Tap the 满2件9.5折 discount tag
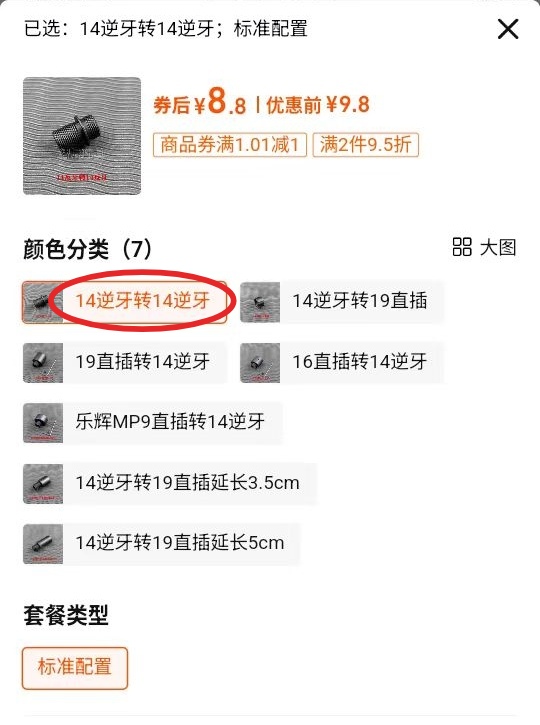Viewport: 540px width, 725px height. 366,145
